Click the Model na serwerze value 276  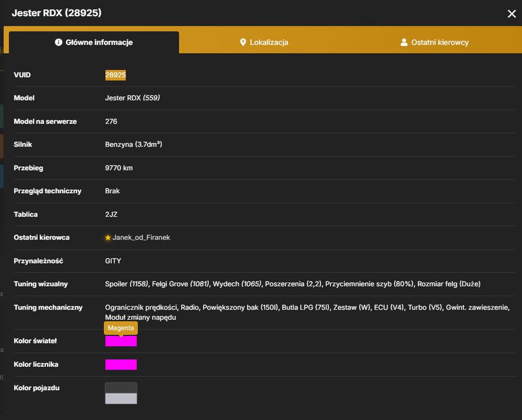tap(111, 122)
